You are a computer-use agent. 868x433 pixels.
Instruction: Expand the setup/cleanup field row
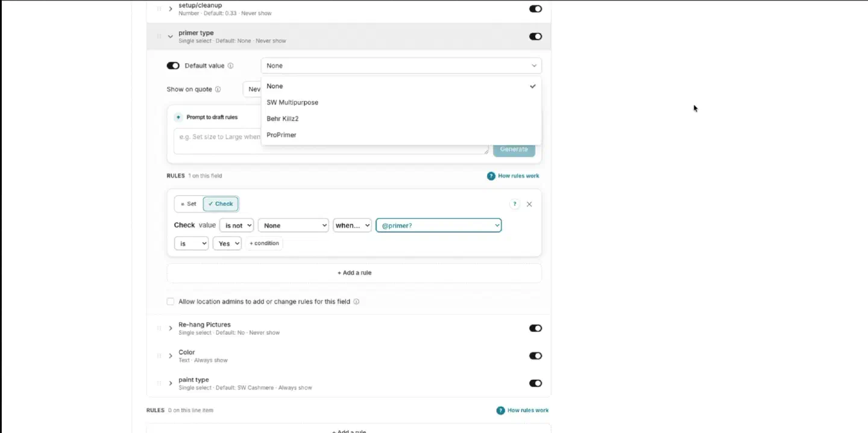[171, 9]
